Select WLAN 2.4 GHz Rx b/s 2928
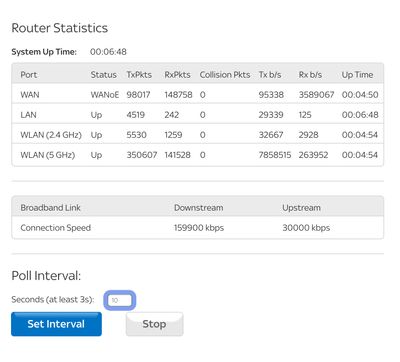This screenshot has height=362, width=400. (308, 135)
